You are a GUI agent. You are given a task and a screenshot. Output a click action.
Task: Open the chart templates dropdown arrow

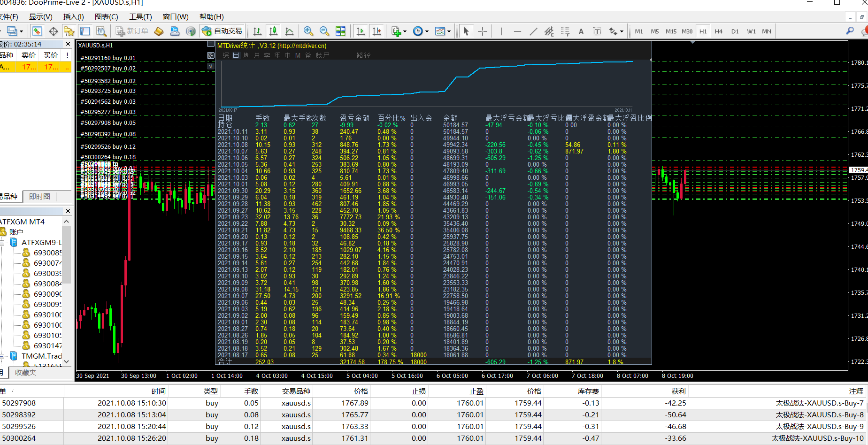pos(449,31)
